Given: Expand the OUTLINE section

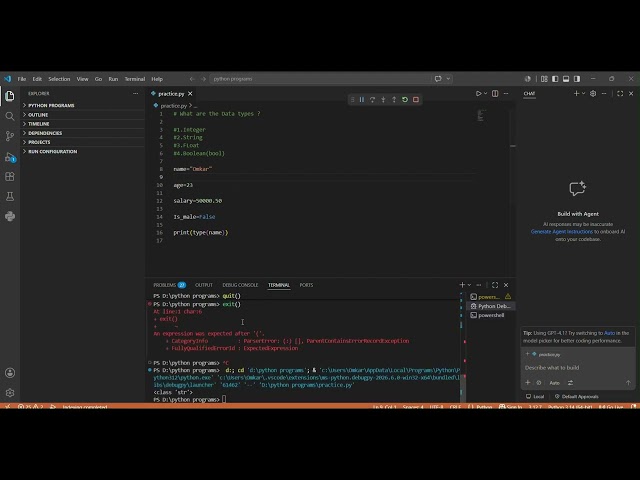Looking at the screenshot, I should pos(83,115).
